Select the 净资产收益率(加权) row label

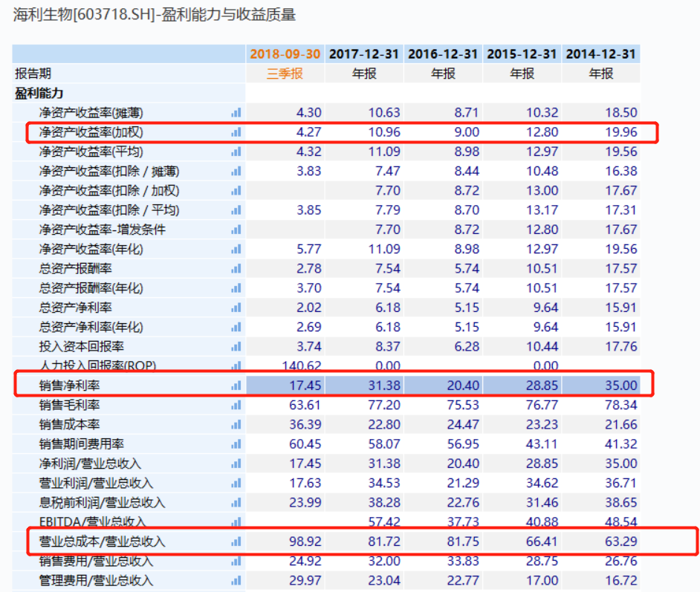coord(91,132)
